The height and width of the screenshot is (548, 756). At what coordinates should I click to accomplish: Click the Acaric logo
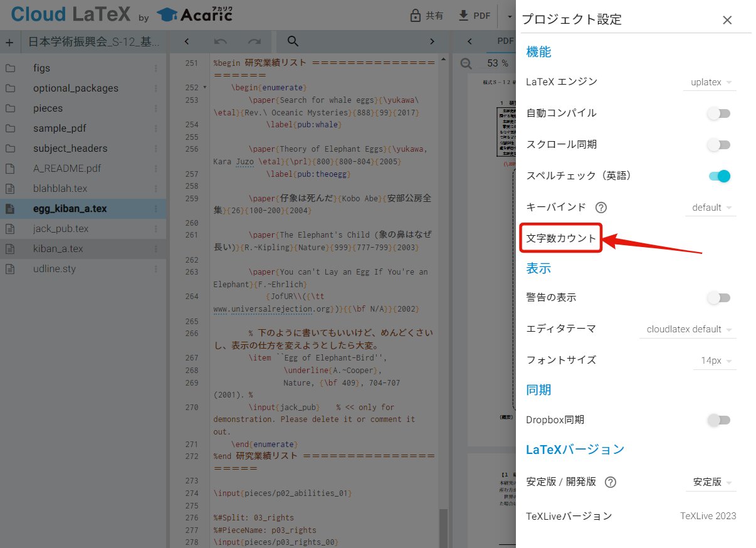click(x=194, y=14)
